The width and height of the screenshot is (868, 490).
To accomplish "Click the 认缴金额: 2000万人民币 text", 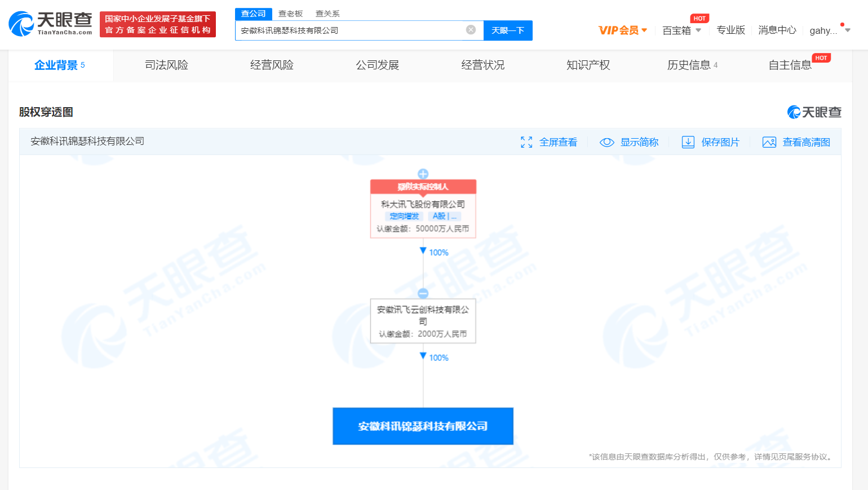I will tap(423, 334).
